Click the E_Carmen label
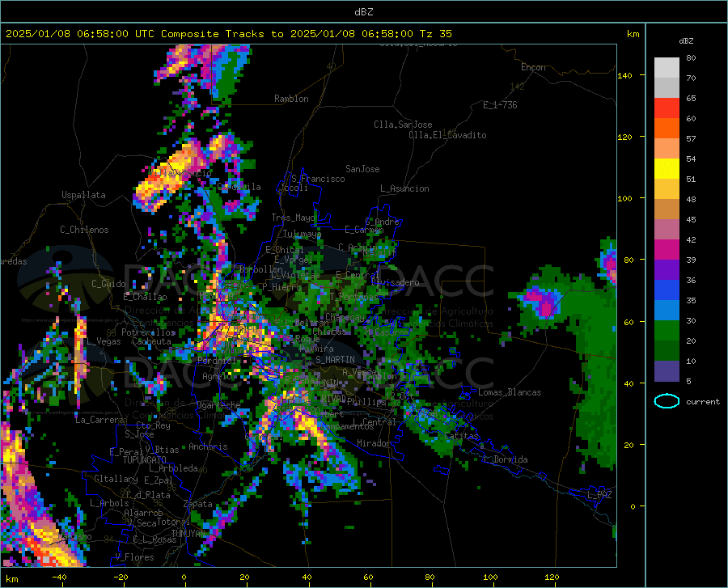The image size is (728, 588). click(x=364, y=230)
